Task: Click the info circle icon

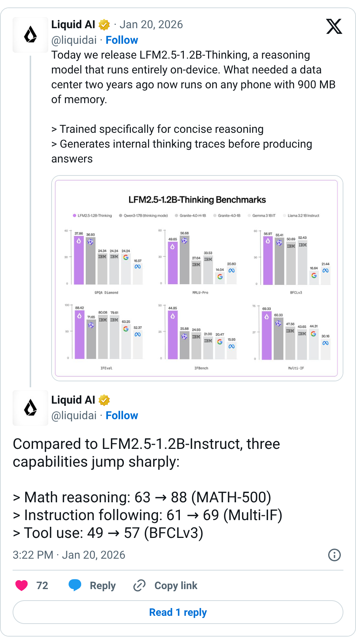Action: (x=334, y=555)
